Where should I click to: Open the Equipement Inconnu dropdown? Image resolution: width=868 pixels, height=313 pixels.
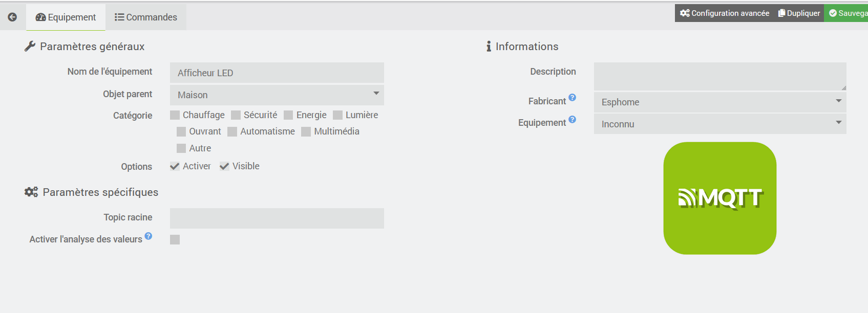click(719, 124)
